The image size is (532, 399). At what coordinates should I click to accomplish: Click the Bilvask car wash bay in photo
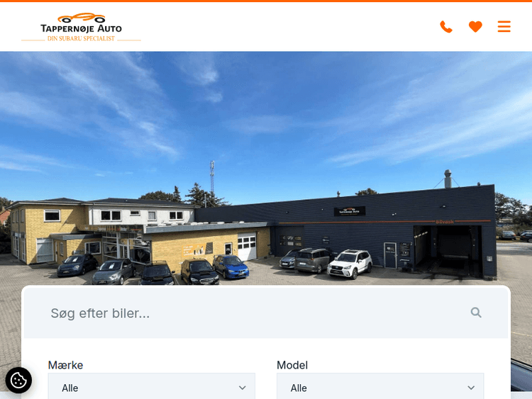tap(448, 249)
